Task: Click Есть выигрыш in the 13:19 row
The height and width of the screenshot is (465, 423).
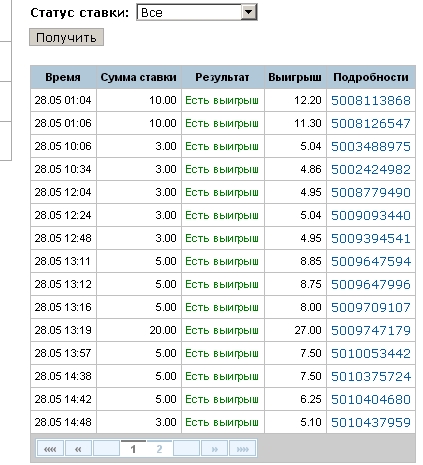Action: [x=222, y=330]
